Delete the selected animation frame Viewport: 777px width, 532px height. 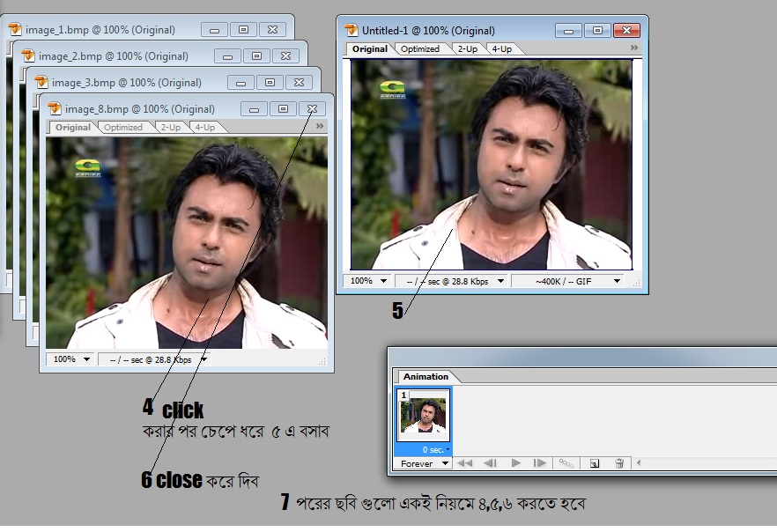click(x=619, y=463)
